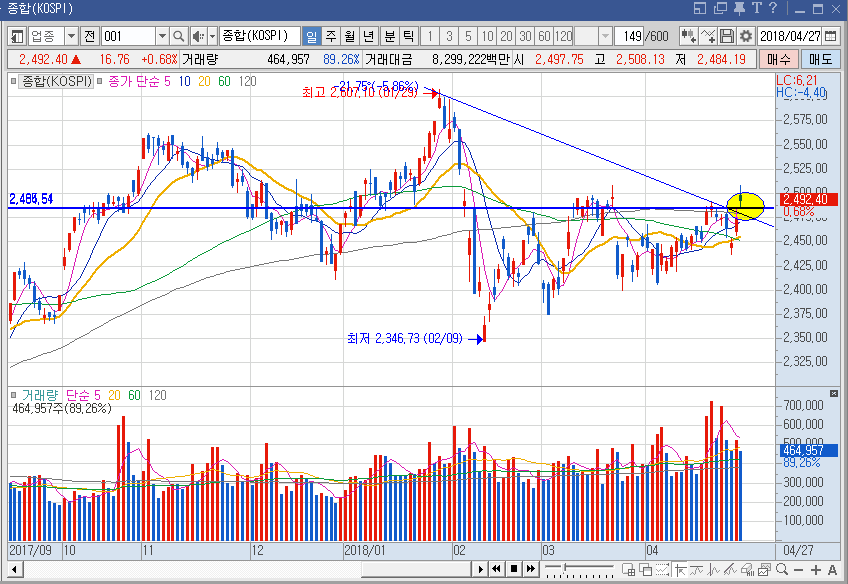Screen dimensions: 848x584
Task: Click the search magnifier next to code 001
Action: 179,36
